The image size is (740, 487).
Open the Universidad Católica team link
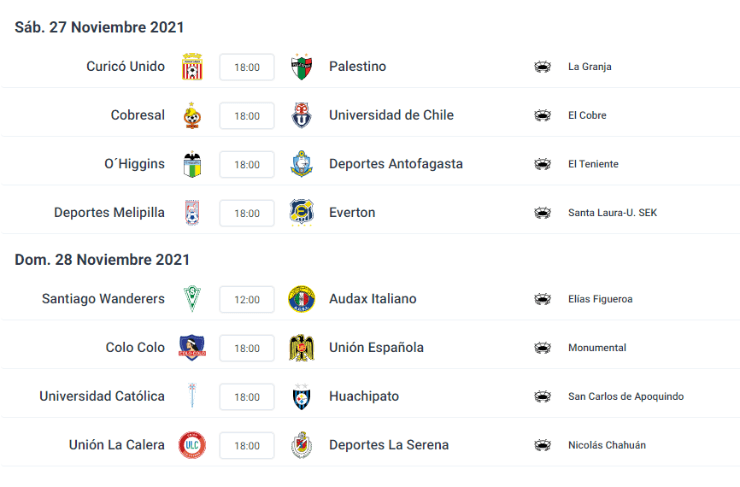102,396
